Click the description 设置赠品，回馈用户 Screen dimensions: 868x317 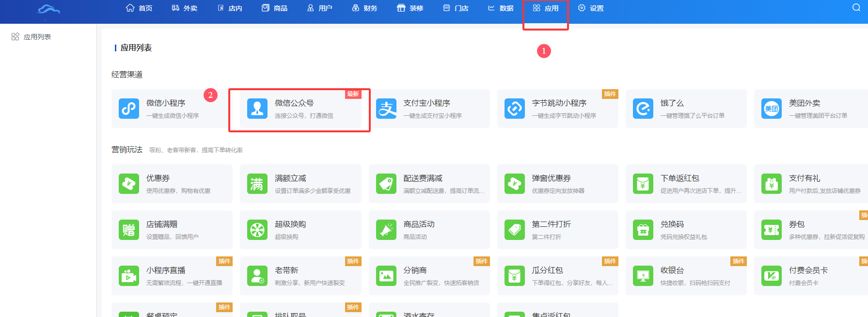click(x=173, y=237)
